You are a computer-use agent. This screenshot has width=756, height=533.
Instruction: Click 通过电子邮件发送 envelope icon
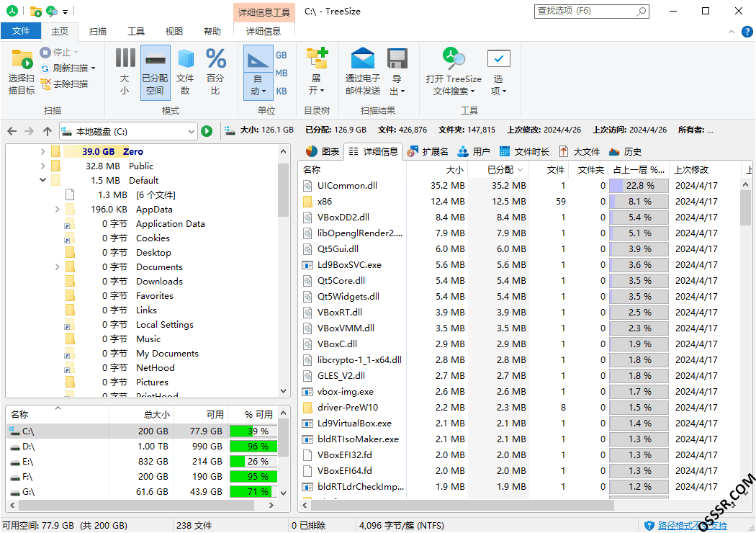363,59
